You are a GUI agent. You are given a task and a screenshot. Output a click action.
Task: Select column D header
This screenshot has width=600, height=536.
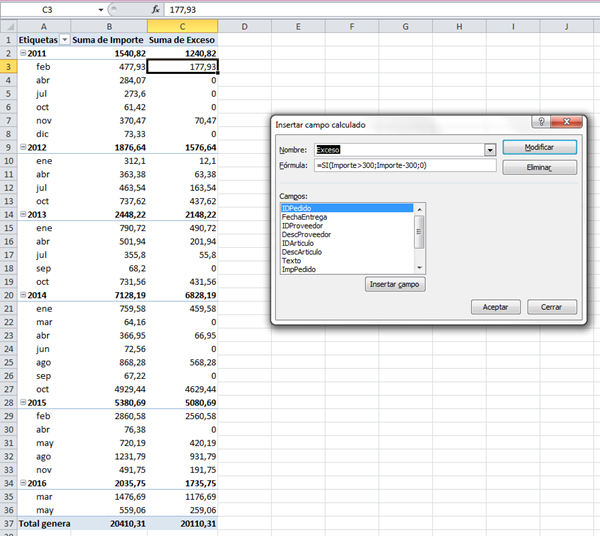pyautogui.click(x=245, y=25)
